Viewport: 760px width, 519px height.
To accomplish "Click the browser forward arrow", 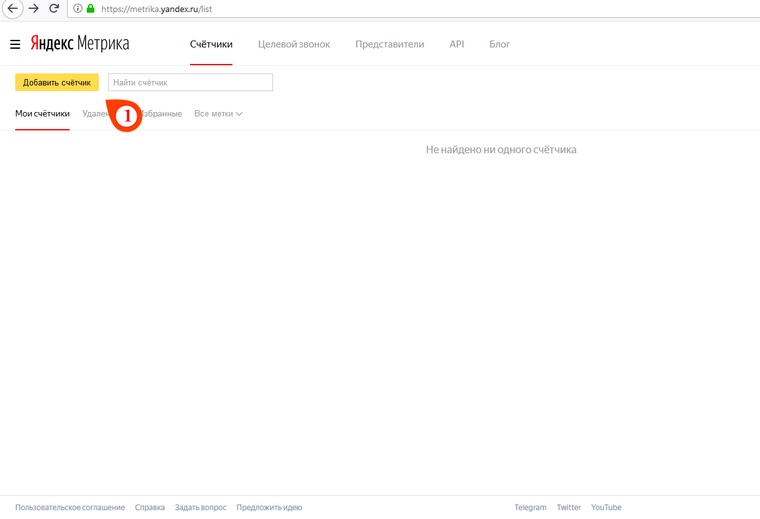I will 34,9.
